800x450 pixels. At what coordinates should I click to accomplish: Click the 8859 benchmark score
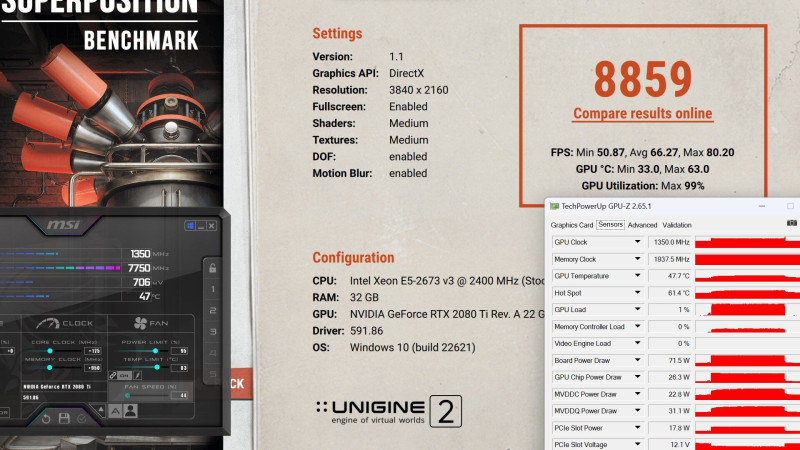(x=643, y=79)
